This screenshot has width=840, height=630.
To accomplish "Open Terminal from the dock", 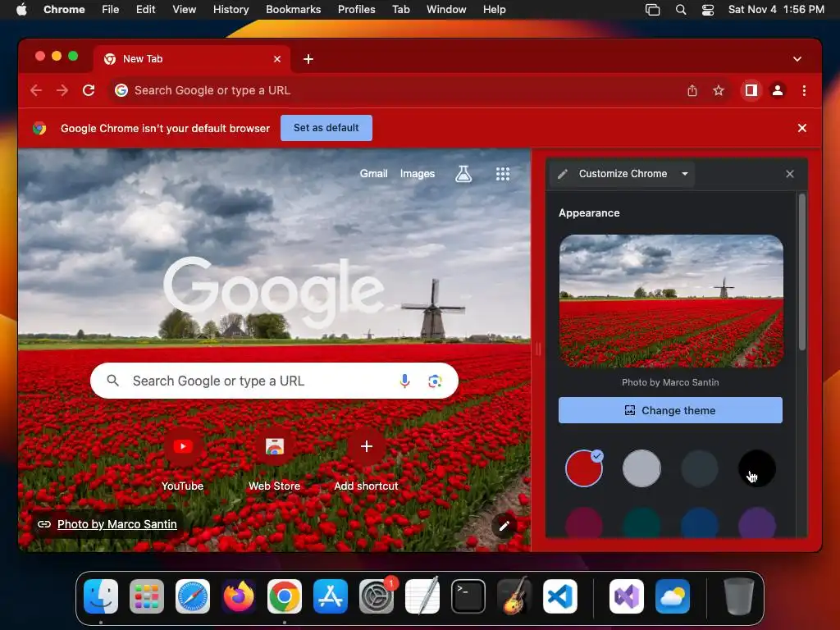I will tap(468, 596).
